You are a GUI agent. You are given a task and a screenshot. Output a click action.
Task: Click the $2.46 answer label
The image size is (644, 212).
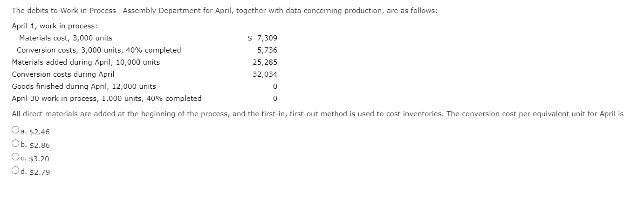coord(40,132)
